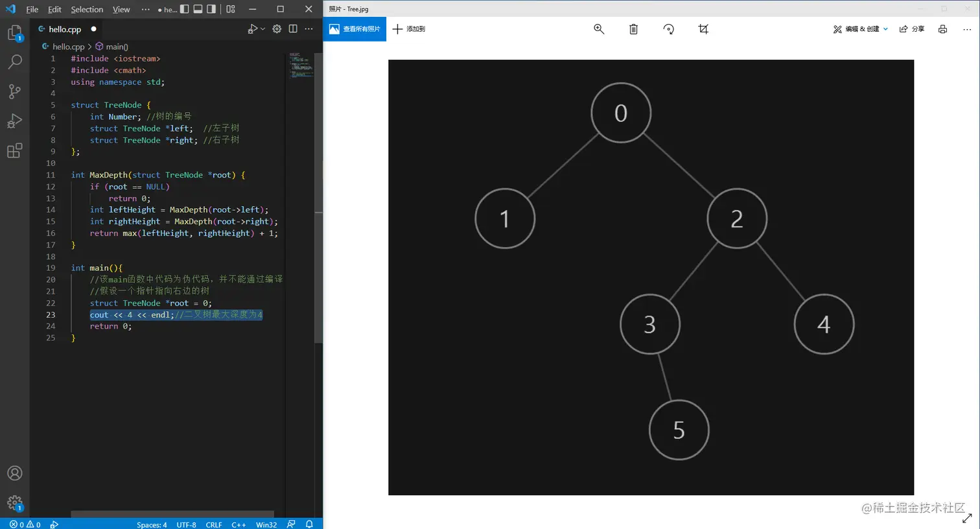Open the Manage gear in activity bar
The height and width of the screenshot is (529, 980).
pos(14,503)
